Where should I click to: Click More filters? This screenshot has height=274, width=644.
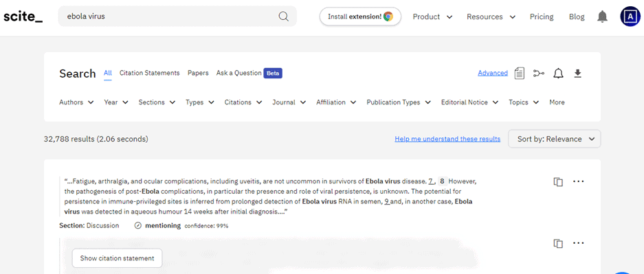click(x=557, y=102)
